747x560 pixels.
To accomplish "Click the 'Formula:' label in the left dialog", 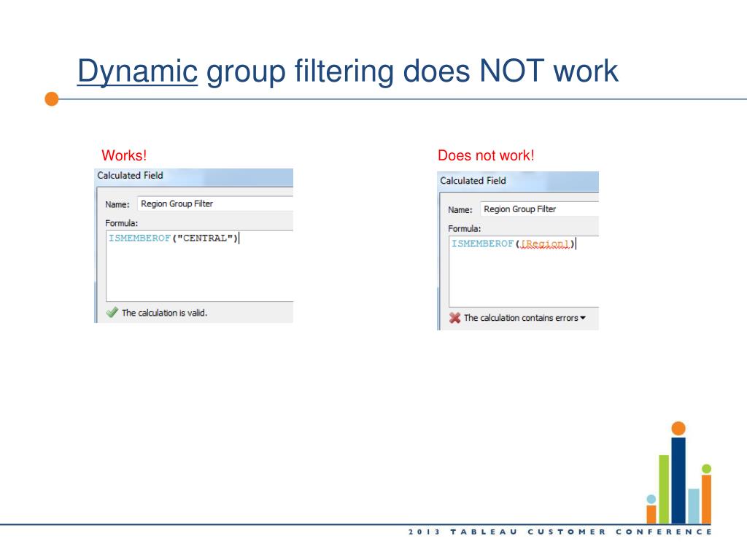I will pyautogui.click(x=122, y=223).
